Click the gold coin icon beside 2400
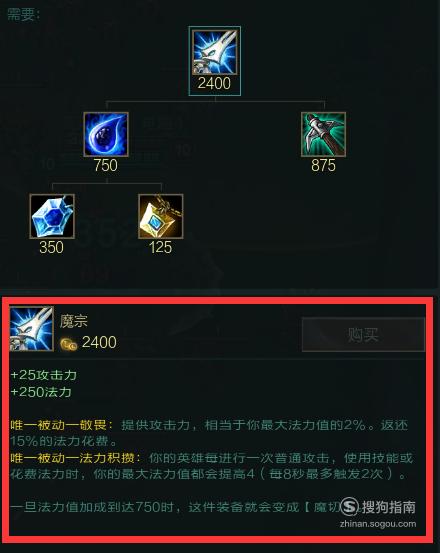This screenshot has height=553, width=440. point(68,344)
